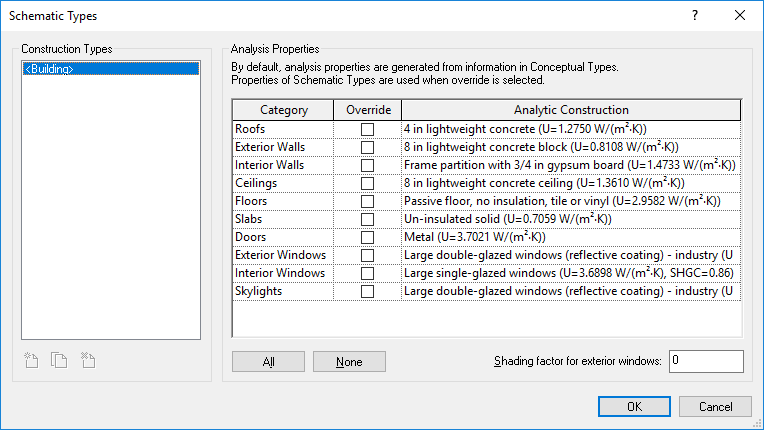Click the Analytic Construction column header
The width and height of the screenshot is (764, 430).
tap(571, 110)
